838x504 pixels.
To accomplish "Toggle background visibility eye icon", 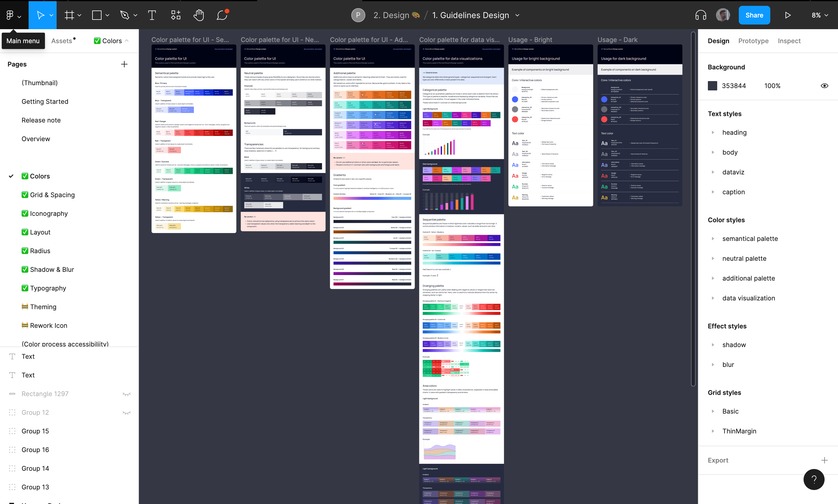I will pyautogui.click(x=824, y=85).
